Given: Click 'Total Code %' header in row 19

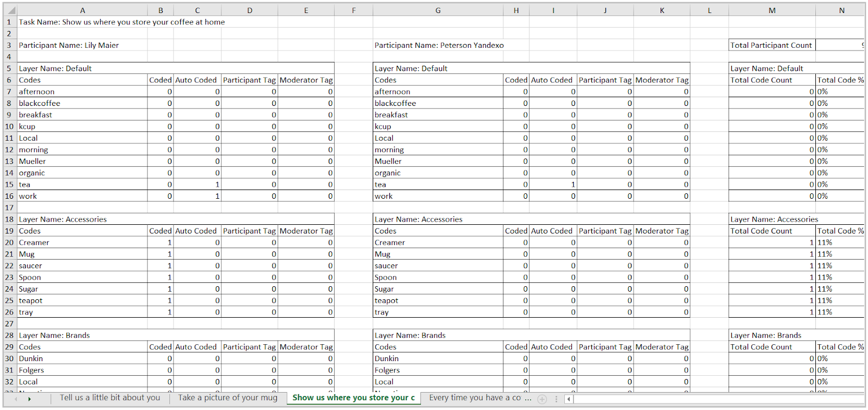Looking at the screenshot, I should click(840, 231).
